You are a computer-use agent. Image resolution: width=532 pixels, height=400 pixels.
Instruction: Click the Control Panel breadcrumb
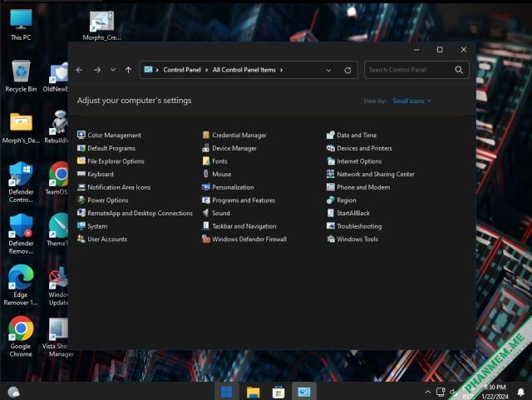tap(182, 70)
